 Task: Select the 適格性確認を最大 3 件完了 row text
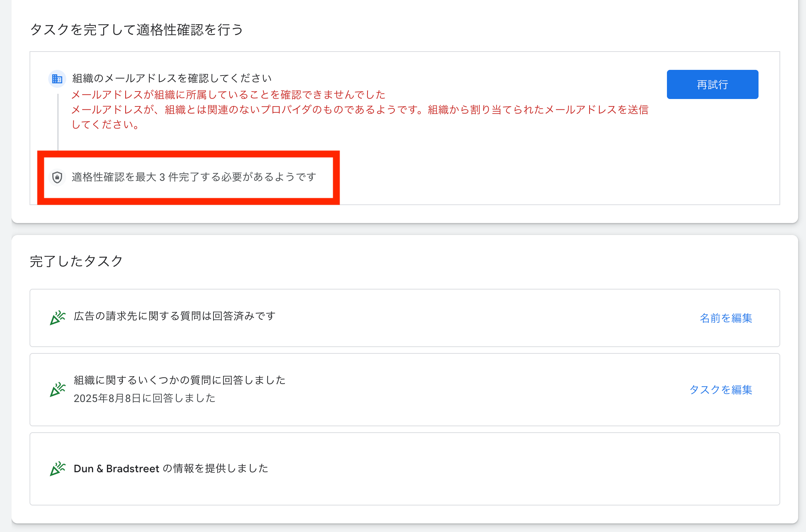(x=194, y=177)
